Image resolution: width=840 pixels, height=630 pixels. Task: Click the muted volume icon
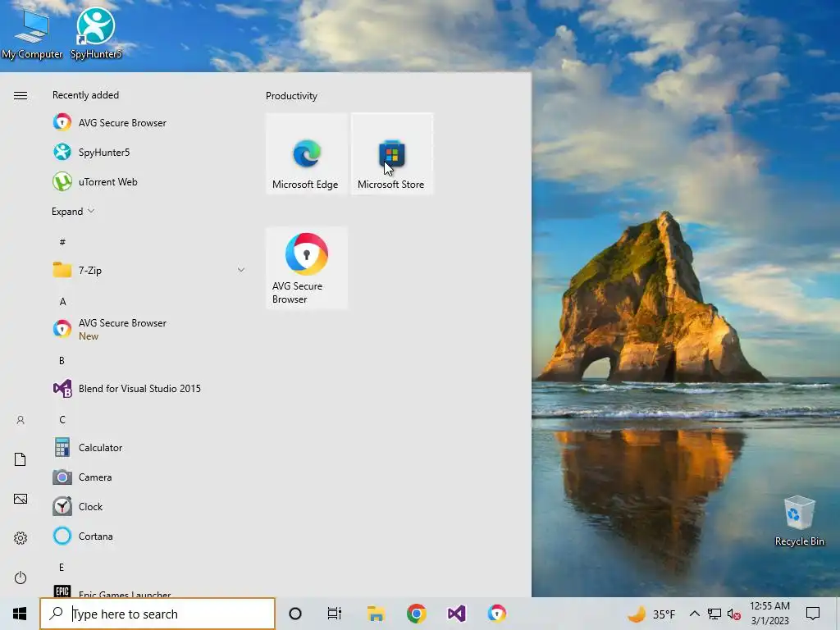coord(734,614)
